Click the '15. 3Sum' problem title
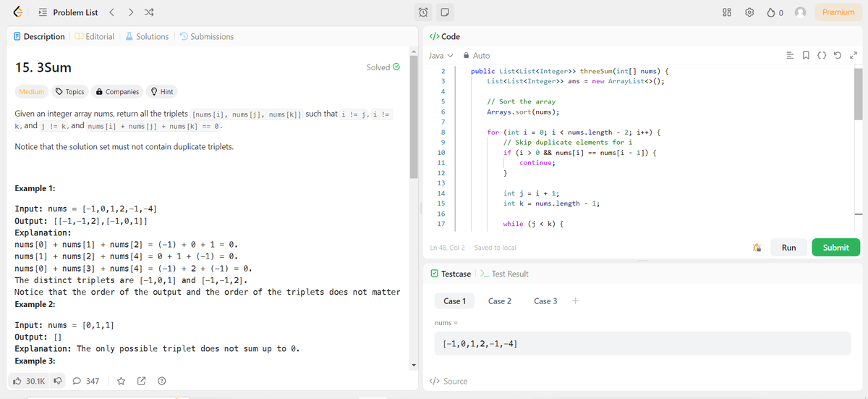Image resolution: width=868 pixels, height=399 pixels. [x=43, y=67]
